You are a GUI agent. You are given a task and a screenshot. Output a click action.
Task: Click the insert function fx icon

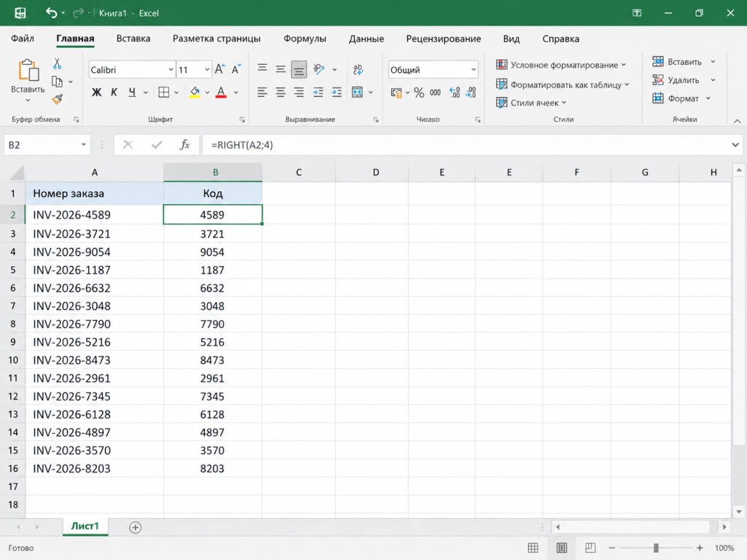tap(185, 145)
